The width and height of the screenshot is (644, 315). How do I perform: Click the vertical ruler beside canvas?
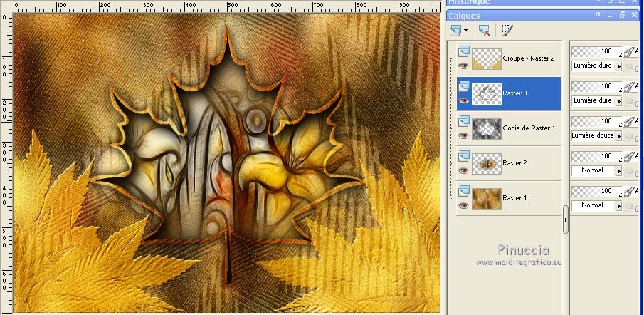point(6,163)
